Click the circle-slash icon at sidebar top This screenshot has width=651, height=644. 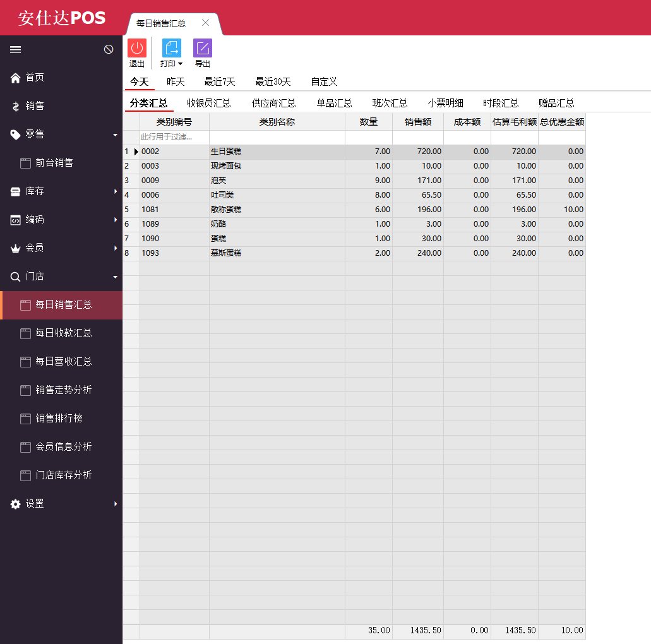point(109,49)
